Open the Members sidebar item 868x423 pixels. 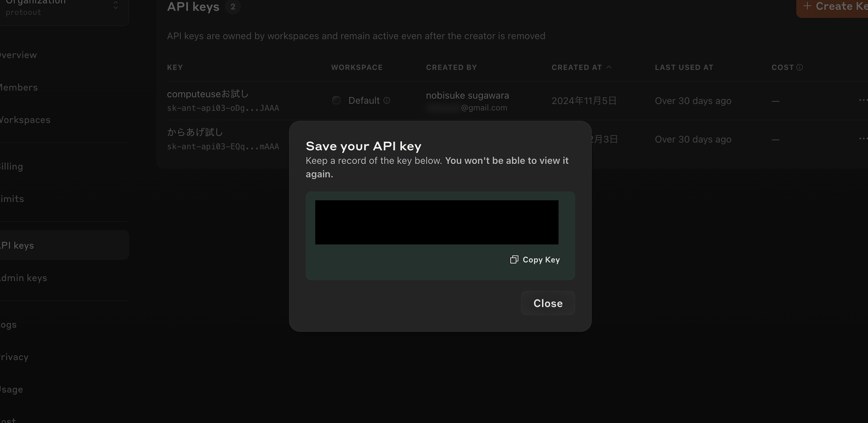[x=19, y=87]
